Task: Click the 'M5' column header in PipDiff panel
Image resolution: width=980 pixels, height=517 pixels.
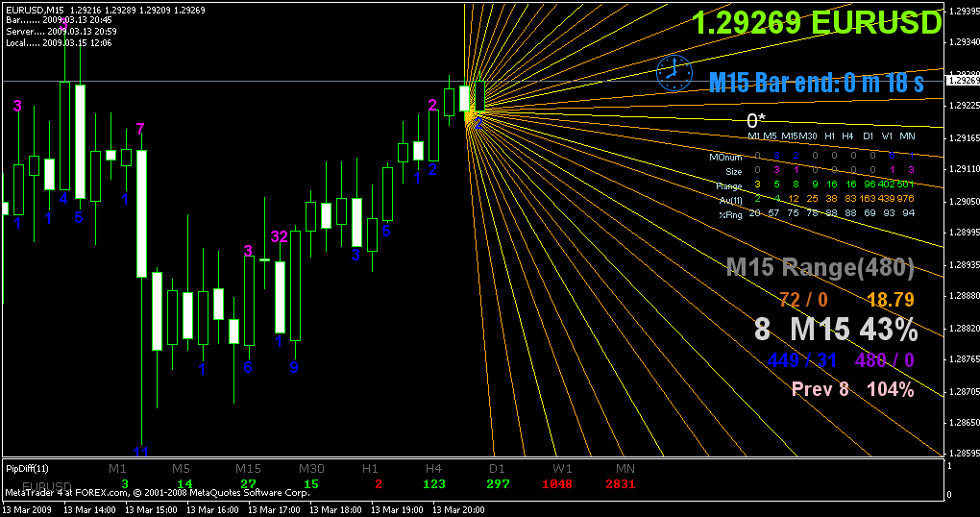Action: pyautogui.click(x=182, y=468)
